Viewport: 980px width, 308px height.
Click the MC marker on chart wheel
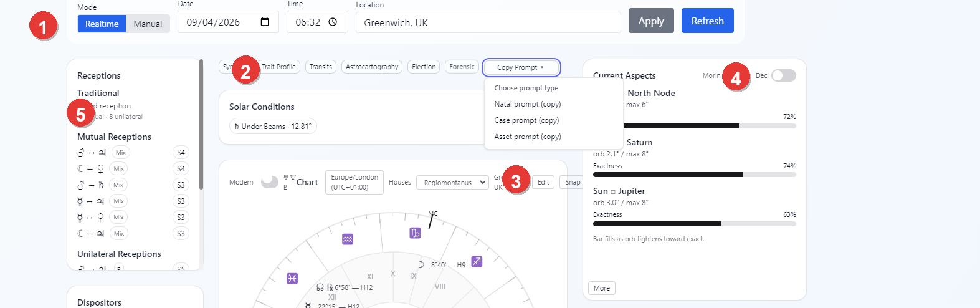tap(433, 214)
